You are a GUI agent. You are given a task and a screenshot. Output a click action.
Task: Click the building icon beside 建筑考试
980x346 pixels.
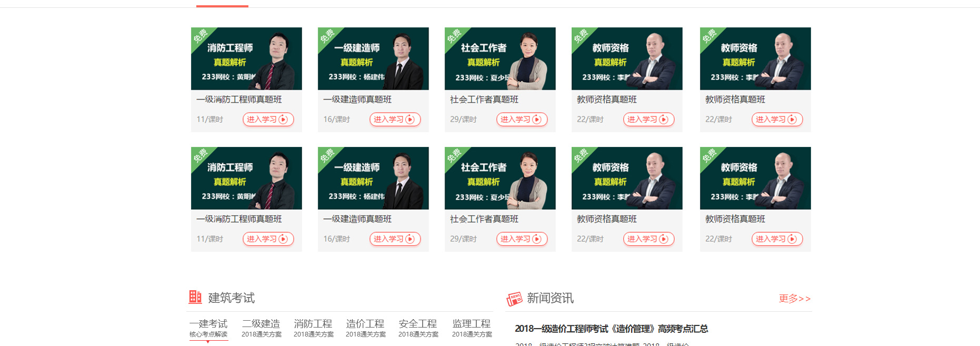click(195, 298)
